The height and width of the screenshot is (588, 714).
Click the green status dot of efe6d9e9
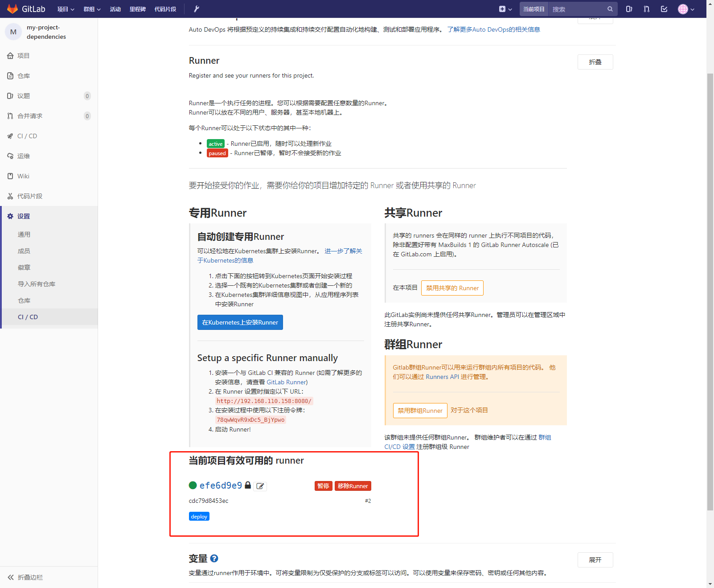pos(193,485)
